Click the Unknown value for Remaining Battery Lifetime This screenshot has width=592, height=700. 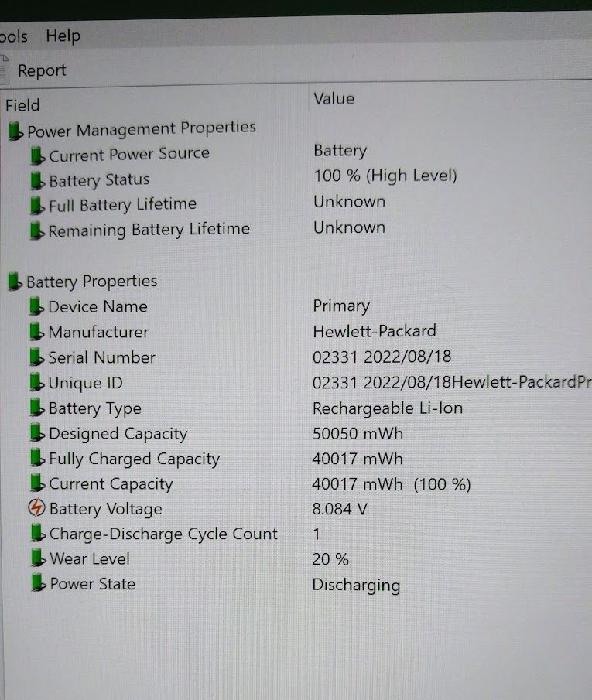[349, 227]
